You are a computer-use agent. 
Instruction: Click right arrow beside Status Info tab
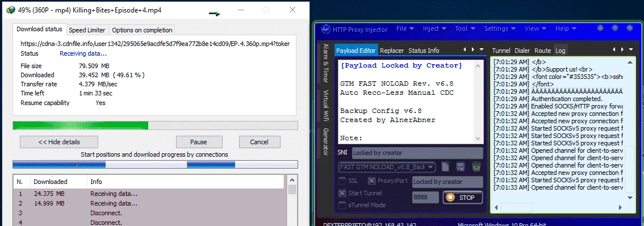tap(473, 50)
